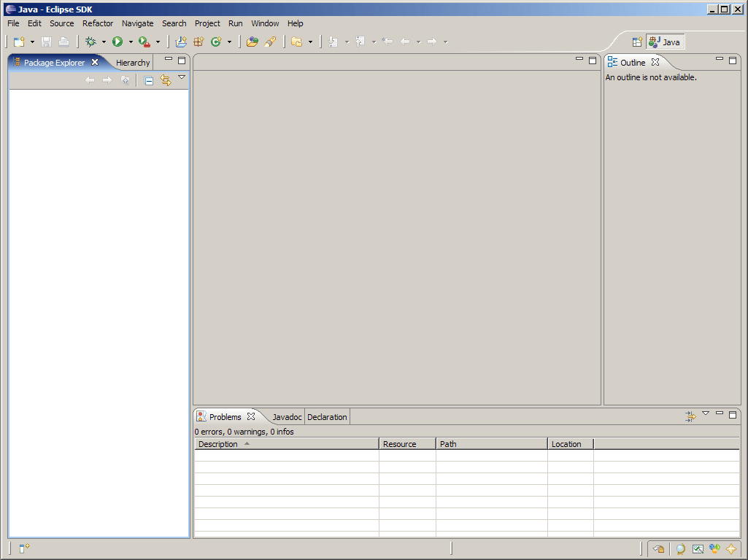Open the Search toolbar icon

click(x=271, y=42)
